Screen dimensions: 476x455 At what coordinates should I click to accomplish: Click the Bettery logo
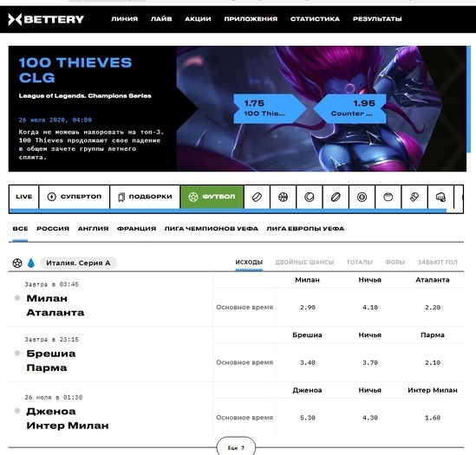[46, 19]
